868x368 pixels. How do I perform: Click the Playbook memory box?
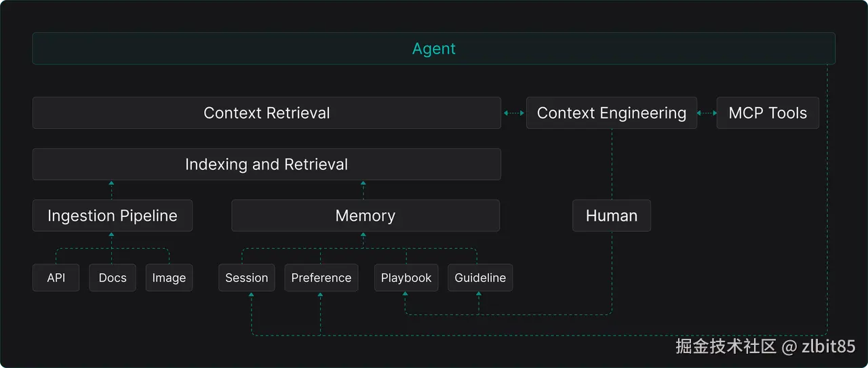pos(406,278)
